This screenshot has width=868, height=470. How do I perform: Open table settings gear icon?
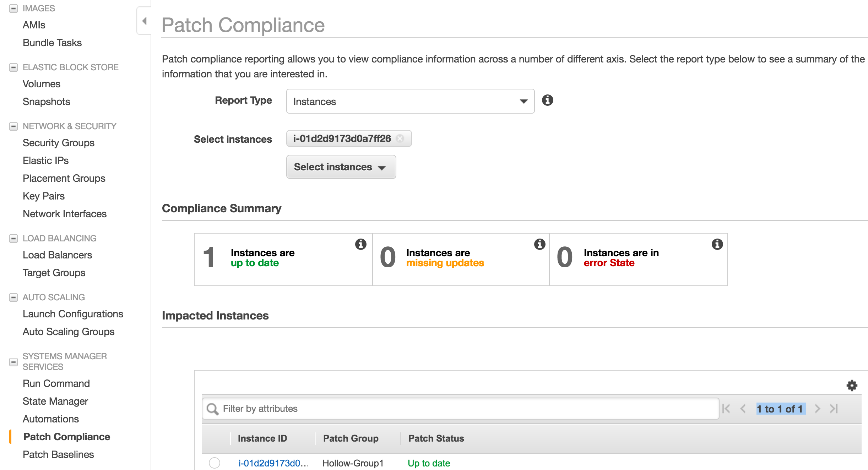pos(852,386)
